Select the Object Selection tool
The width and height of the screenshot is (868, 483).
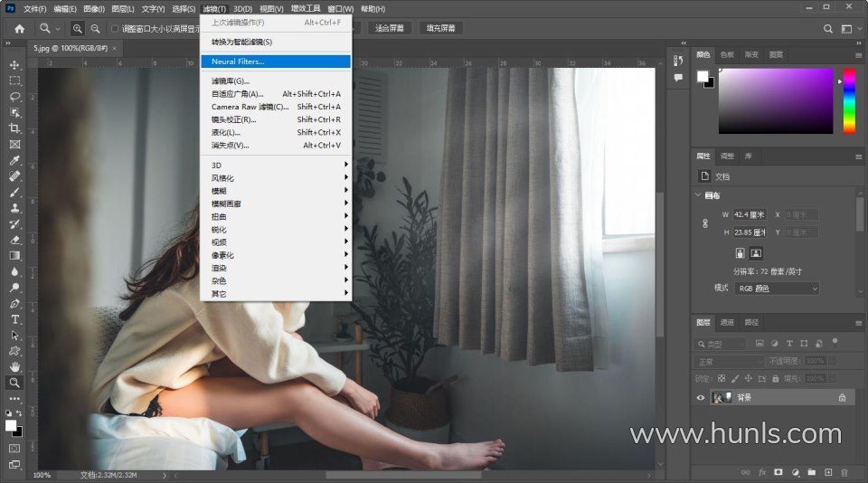pyautogui.click(x=15, y=113)
